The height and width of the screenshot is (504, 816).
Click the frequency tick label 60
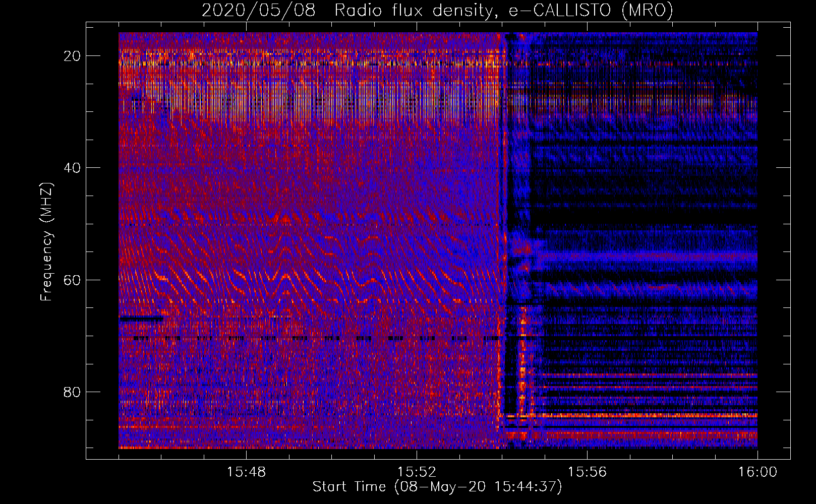click(x=73, y=280)
